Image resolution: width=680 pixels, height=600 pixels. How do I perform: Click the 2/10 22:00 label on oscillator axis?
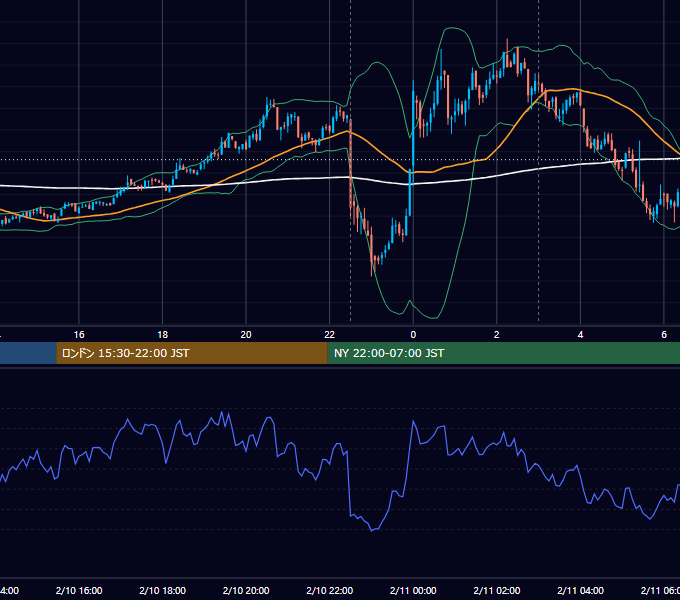pos(330,590)
